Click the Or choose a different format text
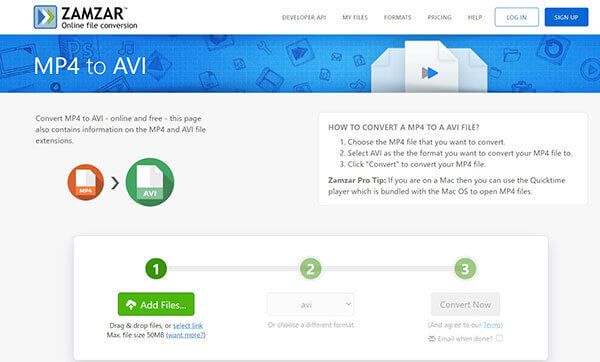The width and height of the screenshot is (600, 362). coord(311,325)
